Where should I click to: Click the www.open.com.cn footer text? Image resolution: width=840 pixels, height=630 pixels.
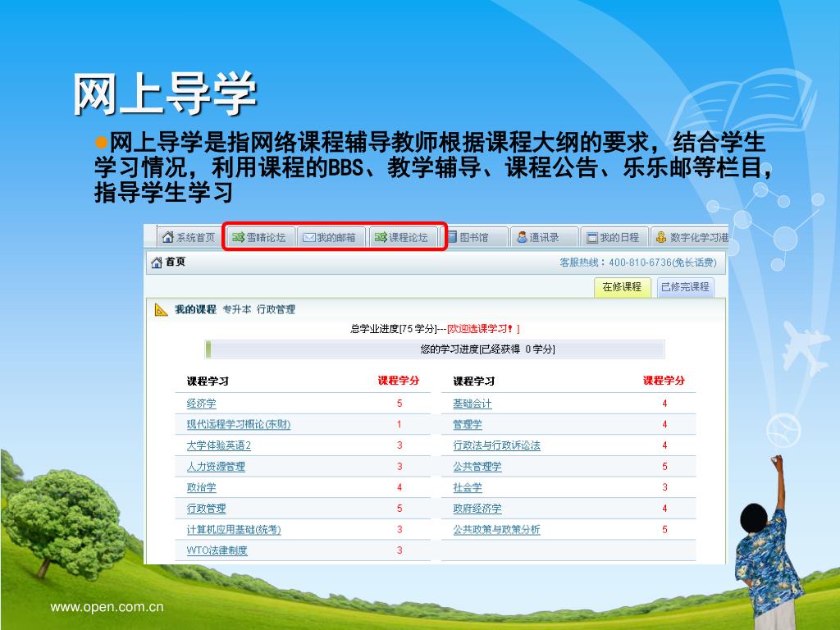pyautogui.click(x=107, y=607)
